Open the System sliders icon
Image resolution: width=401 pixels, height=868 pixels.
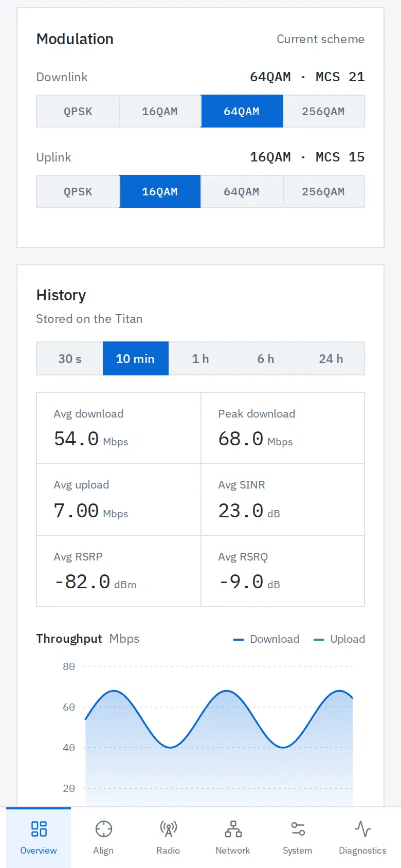298,829
